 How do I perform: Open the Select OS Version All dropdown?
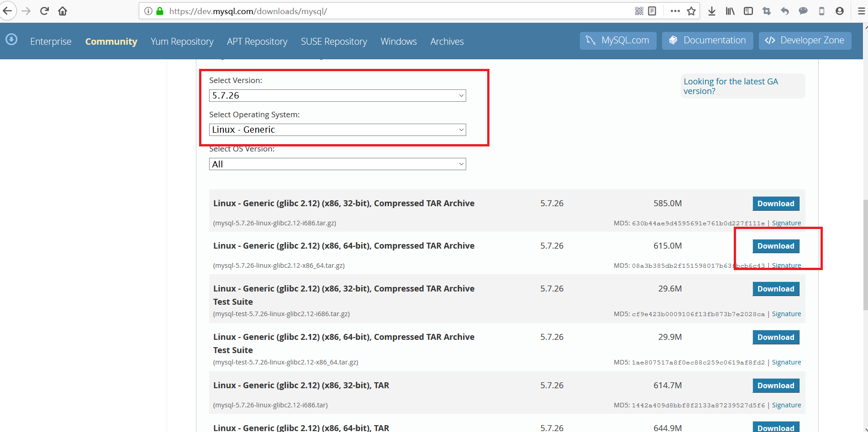[337, 164]
